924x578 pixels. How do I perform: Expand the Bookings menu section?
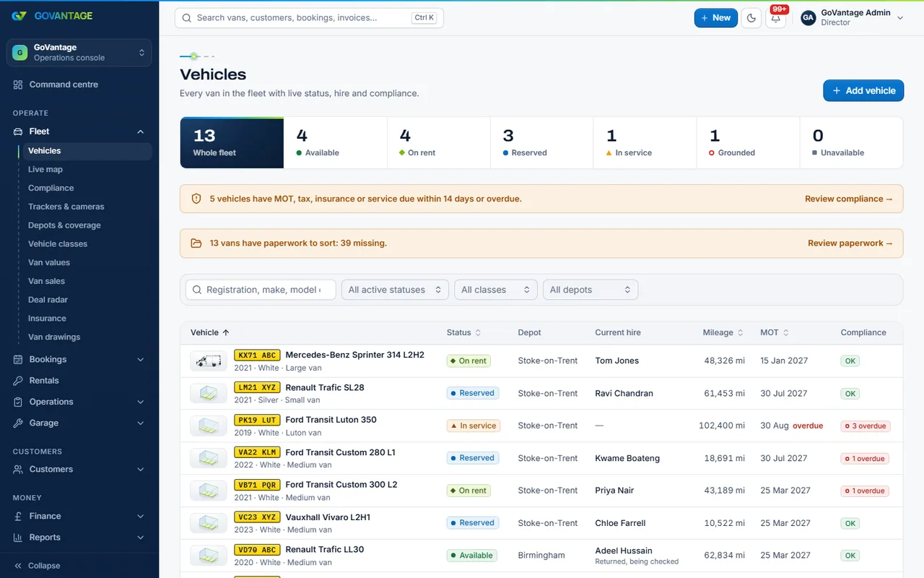click(x=79, y=360)
